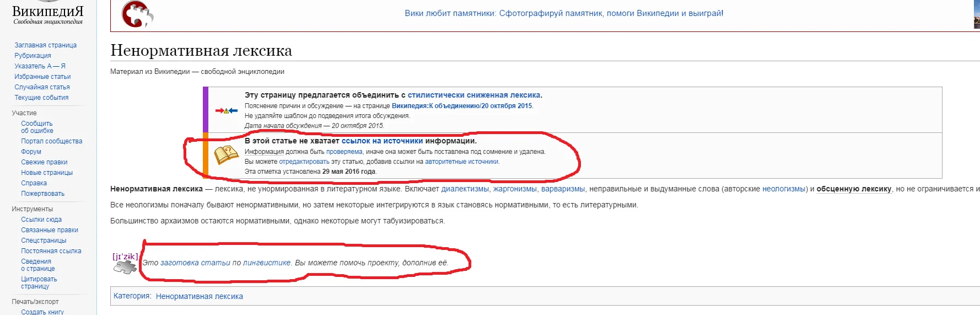Viewport: 980px width, 315px height.
Task: Open неологизмы link in article text
Action: click(x=784, y=189)
